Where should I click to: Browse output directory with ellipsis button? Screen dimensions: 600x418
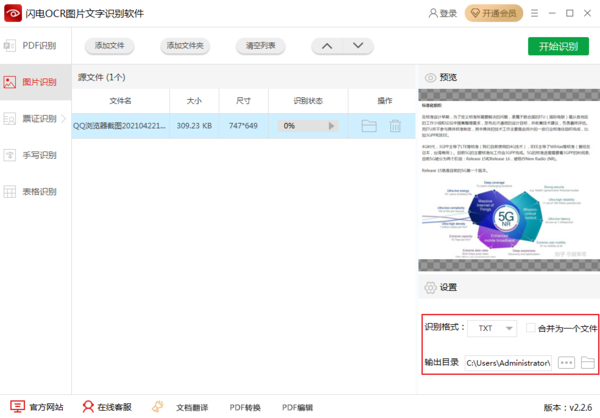pos(566,361)
